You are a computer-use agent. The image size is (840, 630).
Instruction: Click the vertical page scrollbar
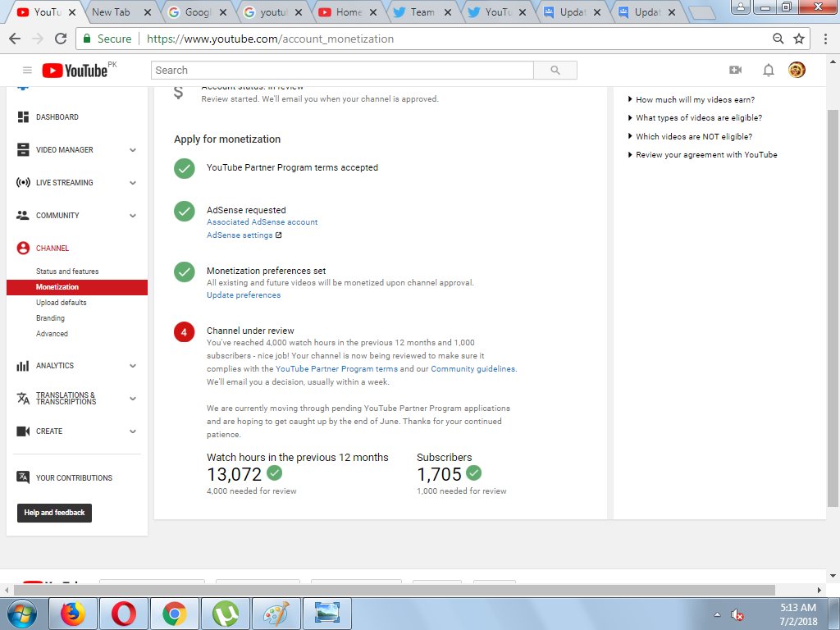[x=833, y=308]
